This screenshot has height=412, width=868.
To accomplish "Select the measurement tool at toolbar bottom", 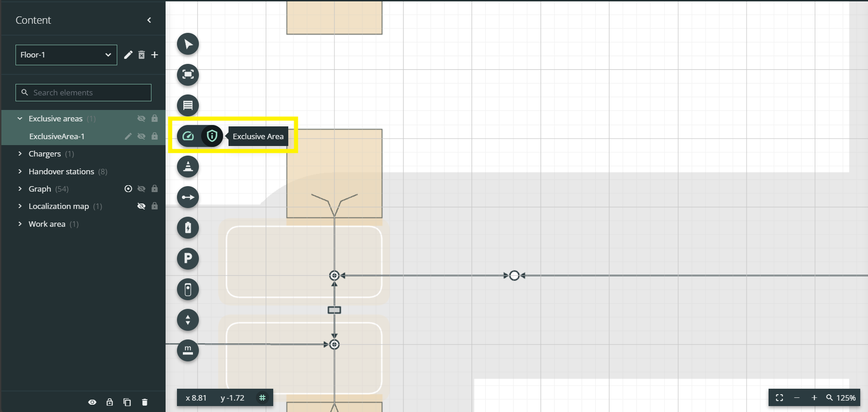I will (187, 350).
